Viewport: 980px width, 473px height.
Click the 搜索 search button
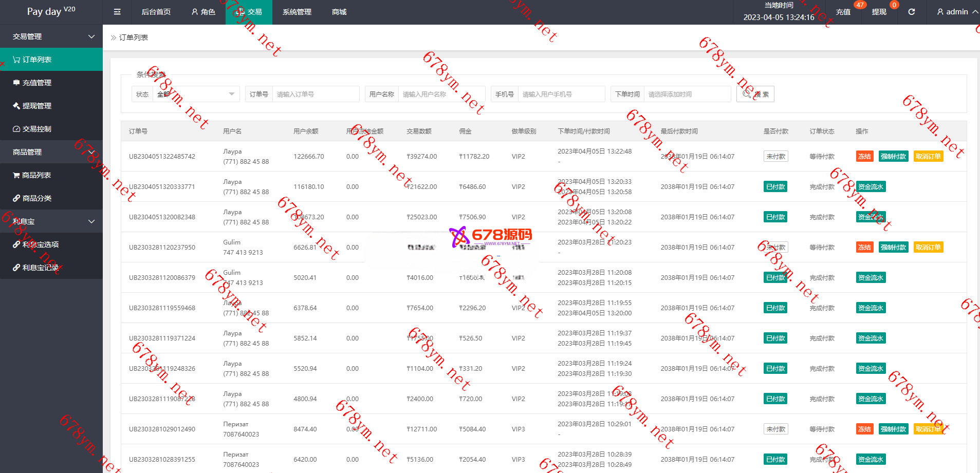[x=755, y=94]
